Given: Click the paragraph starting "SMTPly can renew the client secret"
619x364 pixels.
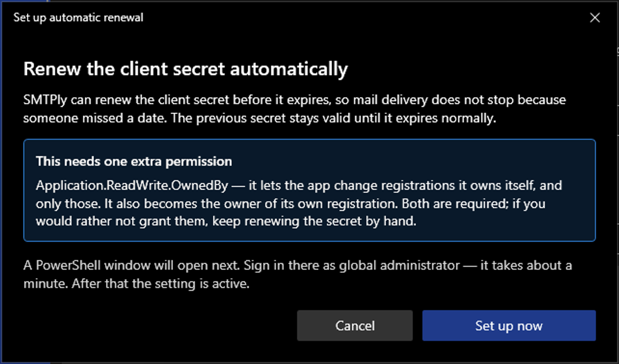Looking at the screenshot, I should pos(295,109).
